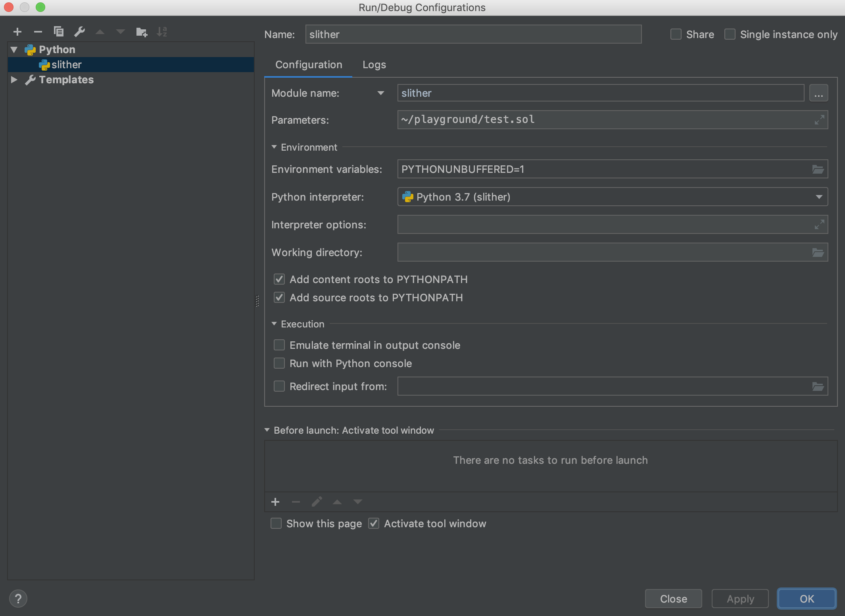Enable Emulate terminal in output console
The height and width of the screenshot is (616, 845).
[279, 345]
